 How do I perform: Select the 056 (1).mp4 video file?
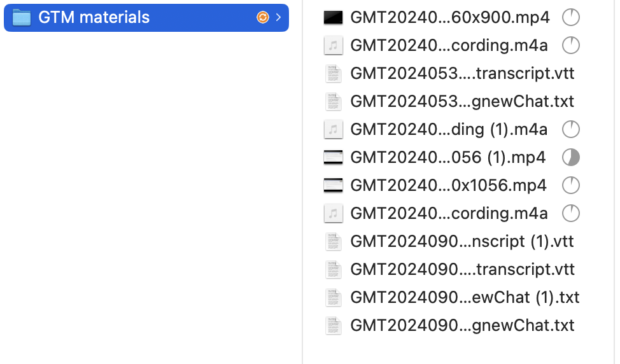coord(447,157)
